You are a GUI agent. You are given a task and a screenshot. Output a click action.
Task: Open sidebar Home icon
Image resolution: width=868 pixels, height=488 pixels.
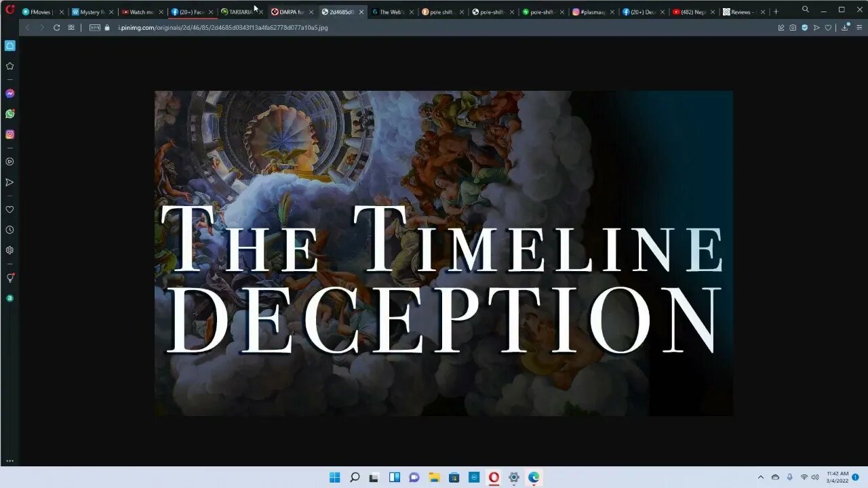click(9, 45)
